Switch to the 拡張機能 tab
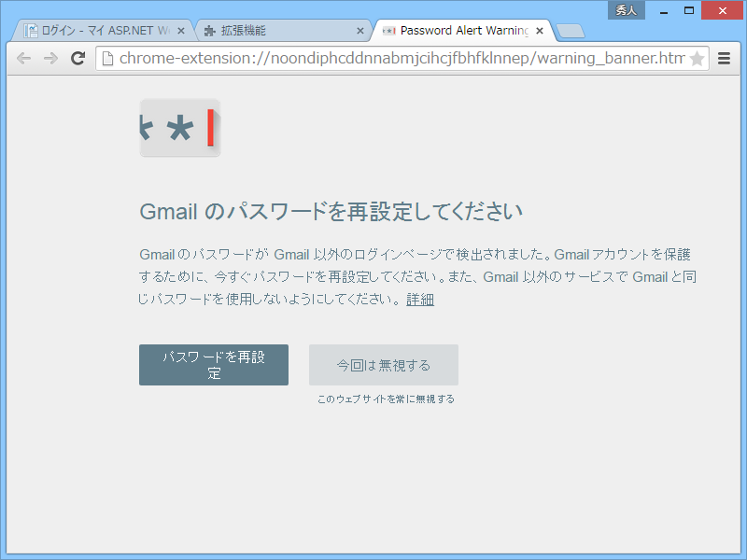Viewport: 747px width, 560px height. coord(271,29)
